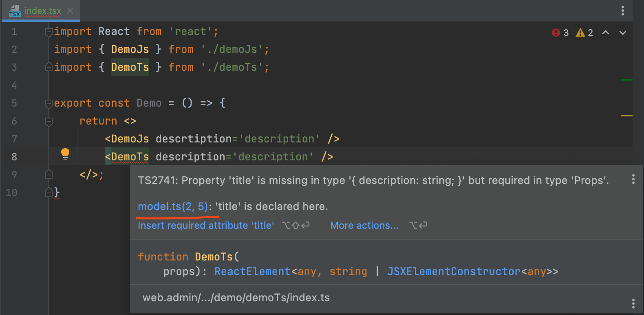Go to next highlighted error arrow
The width and height of the screenshot is (644, 315).
click(623, 33)
